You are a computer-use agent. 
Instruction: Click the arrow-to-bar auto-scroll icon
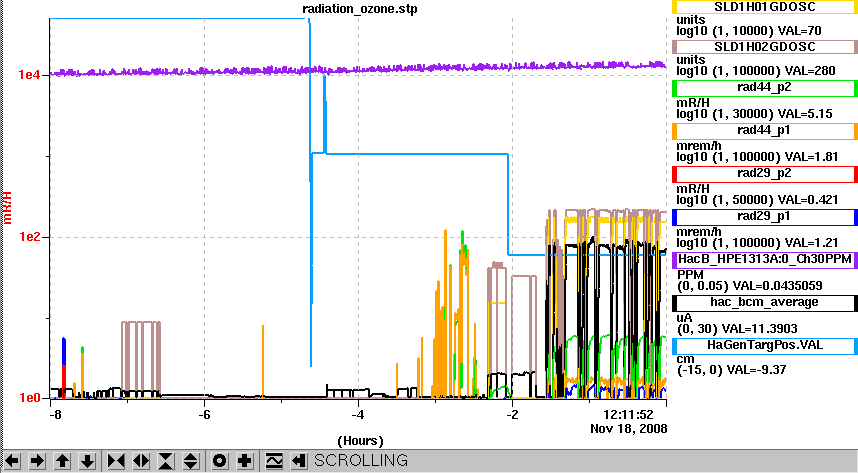(298, 461)
